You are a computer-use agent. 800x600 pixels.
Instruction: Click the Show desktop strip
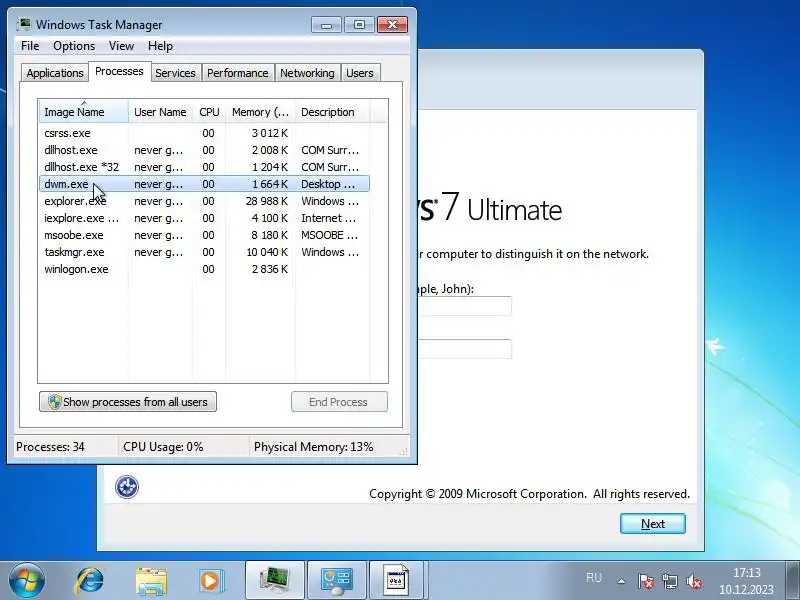[792, 580]
